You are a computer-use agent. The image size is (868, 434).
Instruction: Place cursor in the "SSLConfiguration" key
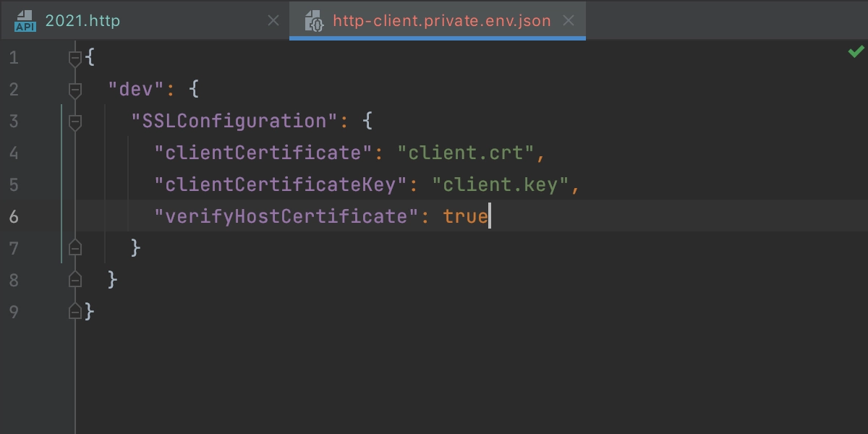tap(234, 122)
